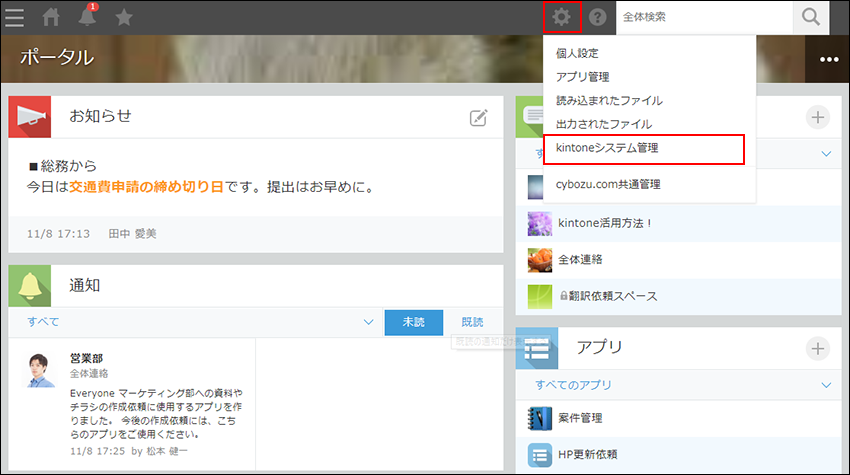Edit the announcement with pencil icon
The height and width of the screenshot is (475, 850).
479,118
